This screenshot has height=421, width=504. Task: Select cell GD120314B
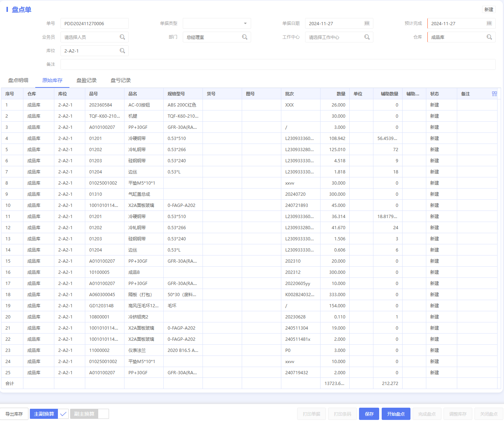click(105, 306)
